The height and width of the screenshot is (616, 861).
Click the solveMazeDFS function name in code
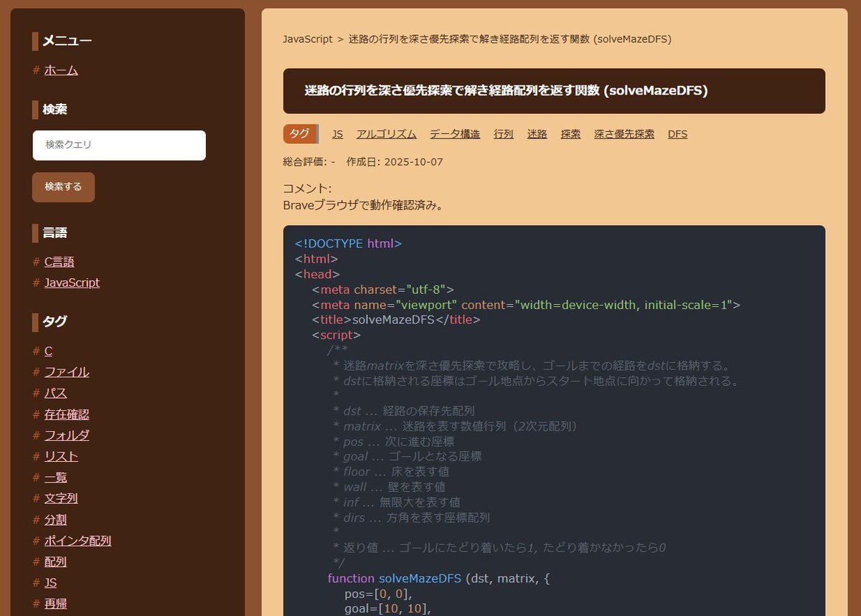click(x=420, y=578)
